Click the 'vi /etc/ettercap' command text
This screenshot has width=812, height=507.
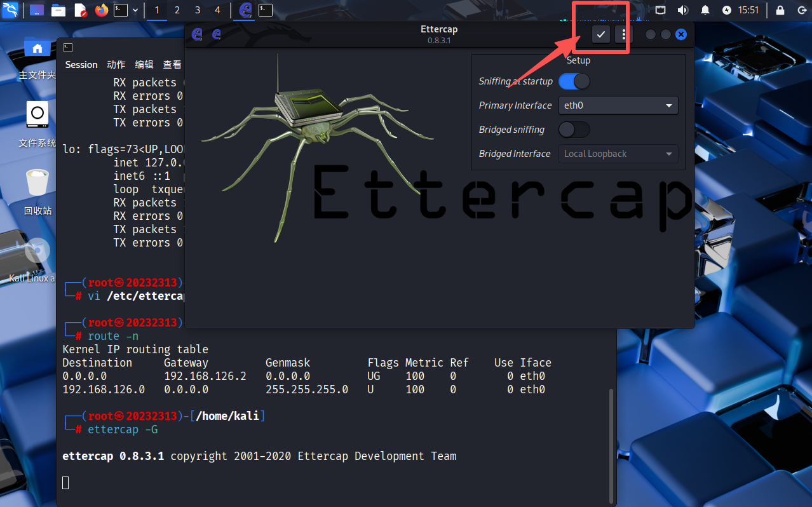point(136,296)
